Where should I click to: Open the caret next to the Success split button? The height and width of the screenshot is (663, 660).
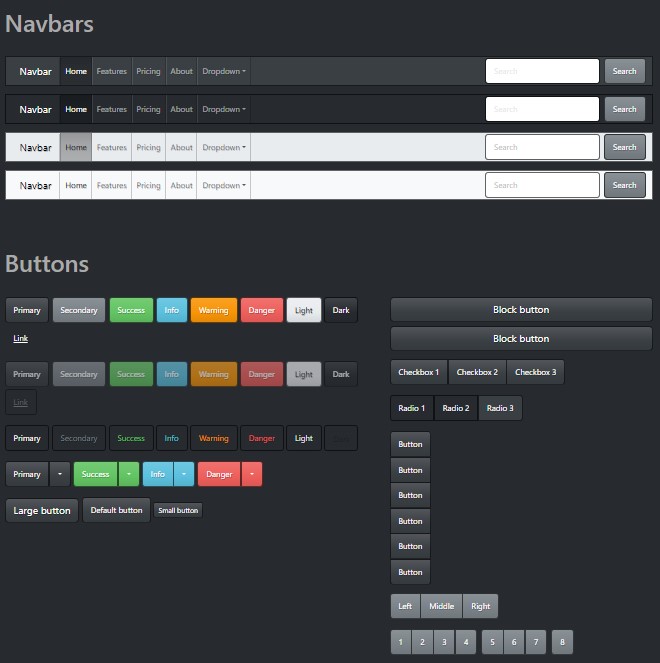click(130, 474)
